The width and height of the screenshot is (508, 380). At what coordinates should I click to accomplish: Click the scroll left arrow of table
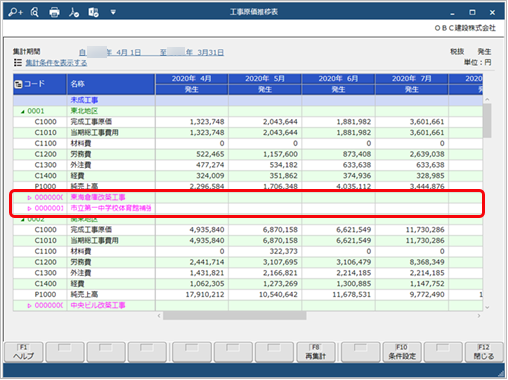(x=159, y=316)
